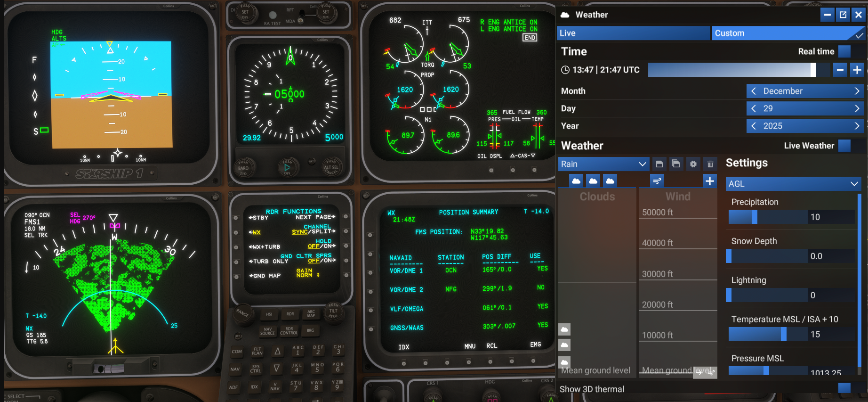Viewport: 868px width, 402px height.
Task: Pop out the Weather panel into a separate window
Action: (843, 15)
